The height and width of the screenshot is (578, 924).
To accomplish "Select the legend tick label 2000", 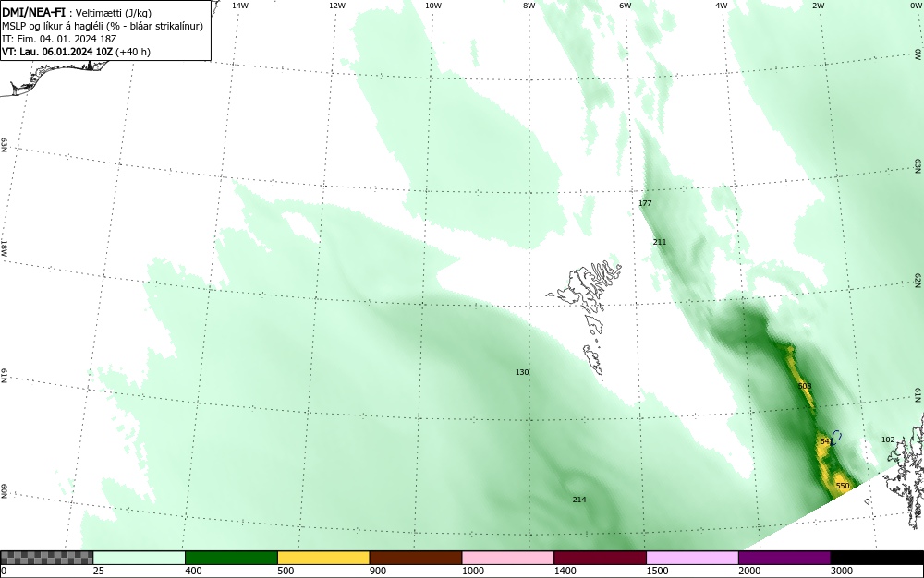I will pos(749,571).
